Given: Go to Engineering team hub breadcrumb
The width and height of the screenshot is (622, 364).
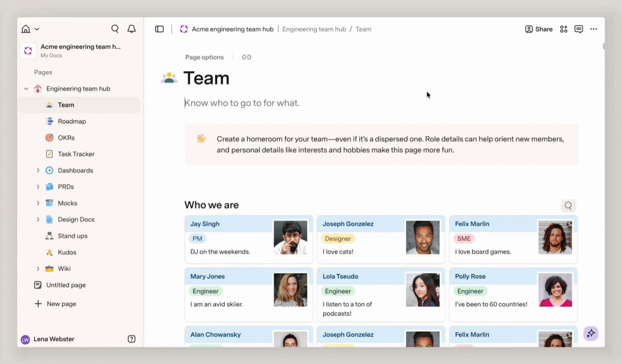Looking at the screenshot, I should tap(314, 29).
